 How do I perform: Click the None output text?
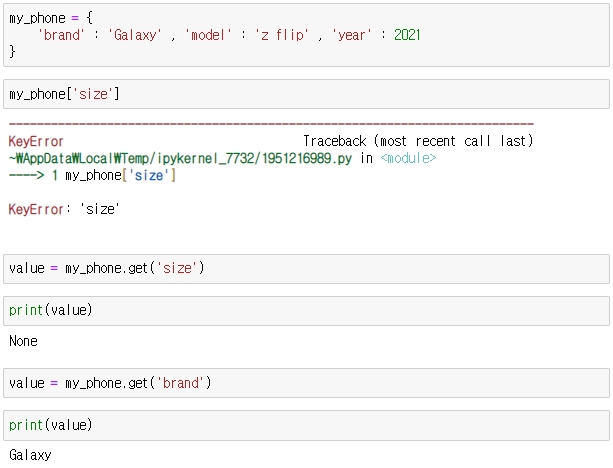coord(23,341)
